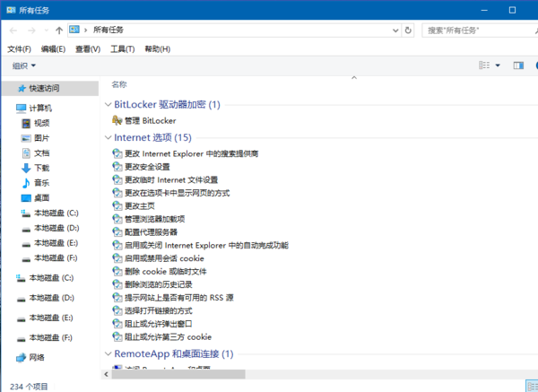Open the 工具(T) menu
Image resolution: width=538 pixels, height=392 pixels.
pos(123,49)
